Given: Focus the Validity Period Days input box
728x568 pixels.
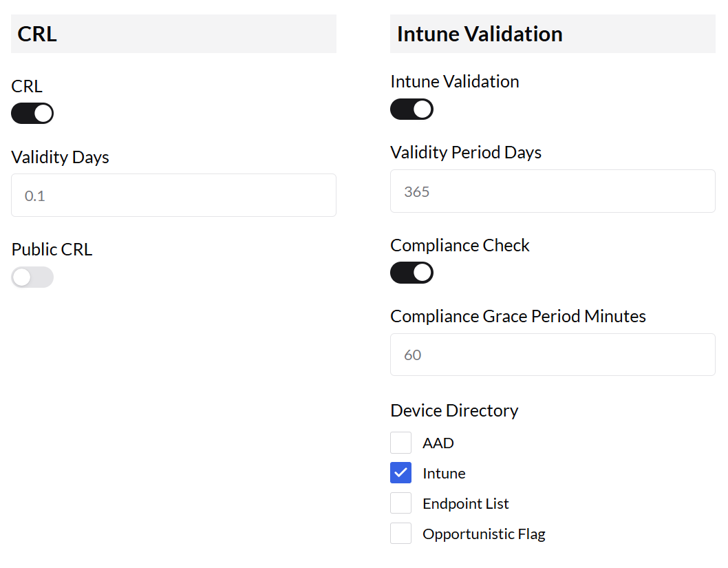Looking at the screenshot, I should coord(553,191).
